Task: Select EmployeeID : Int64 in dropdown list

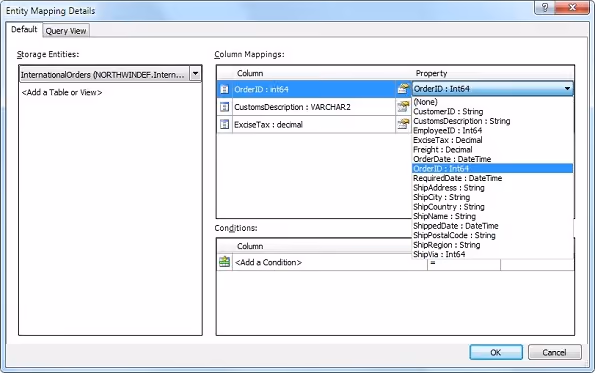Action: (x=492, y=131)
